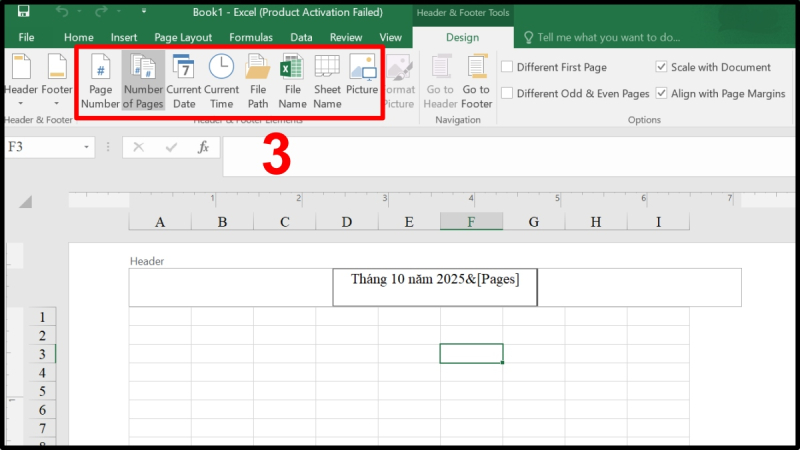Click the Save icon in quick access toolbar
The height and width of the screenshot is (450, 800).
click(23, 12)
